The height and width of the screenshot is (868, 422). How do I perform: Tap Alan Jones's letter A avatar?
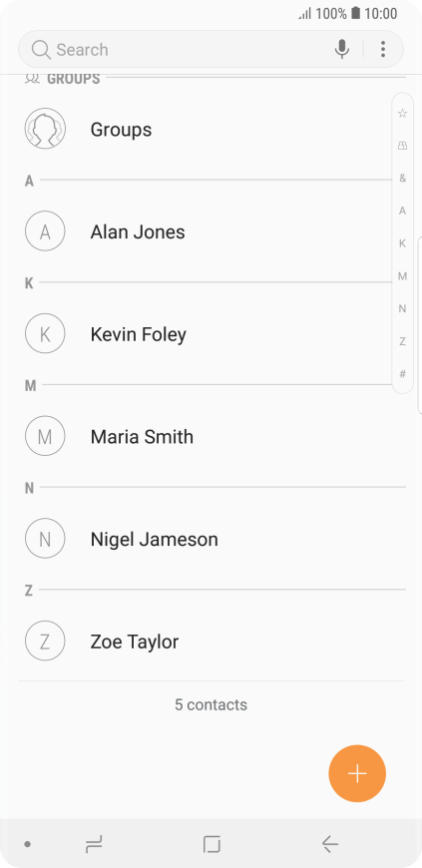(x=45, y=231)
